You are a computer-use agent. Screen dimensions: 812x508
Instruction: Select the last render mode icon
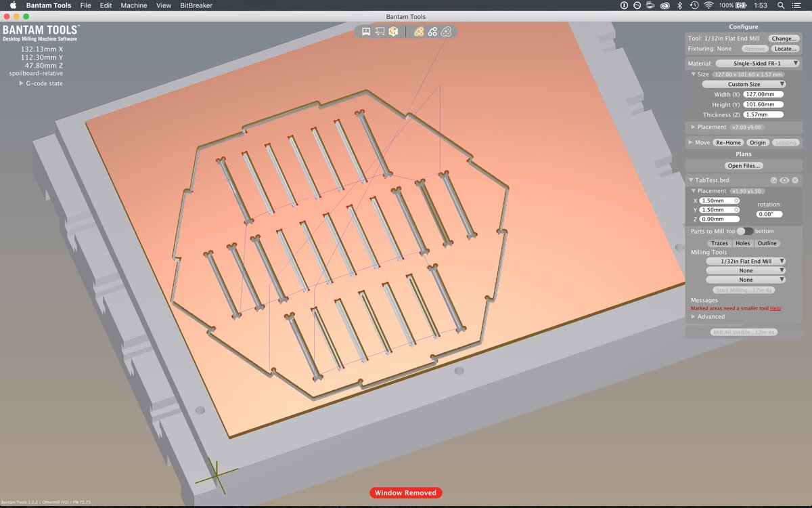446,31
